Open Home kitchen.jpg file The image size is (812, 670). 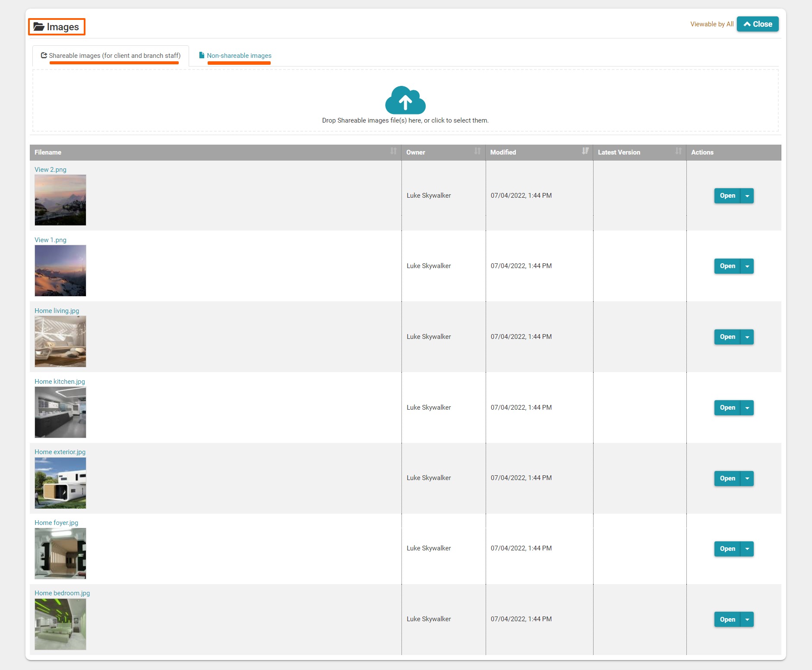pyautogui.click(x=727, y=408)
